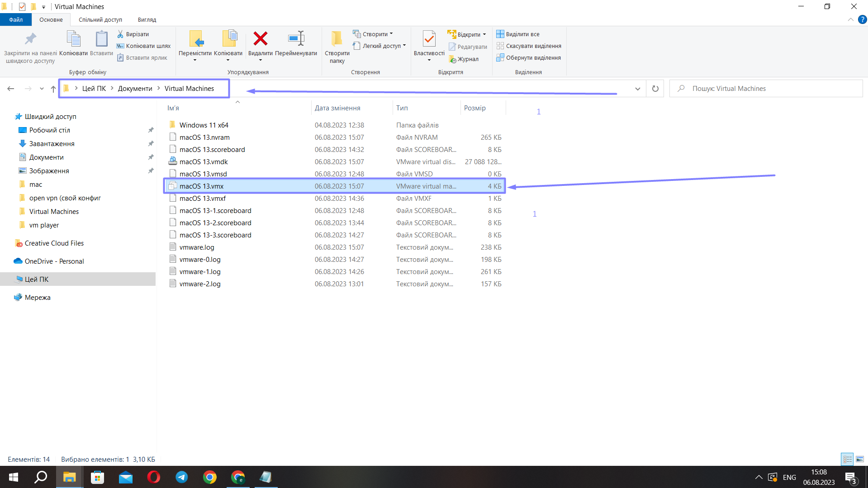868x488 pixels.
Task: Open Creative Cloud Files in sidebar
Action: [x=54, y=243]
